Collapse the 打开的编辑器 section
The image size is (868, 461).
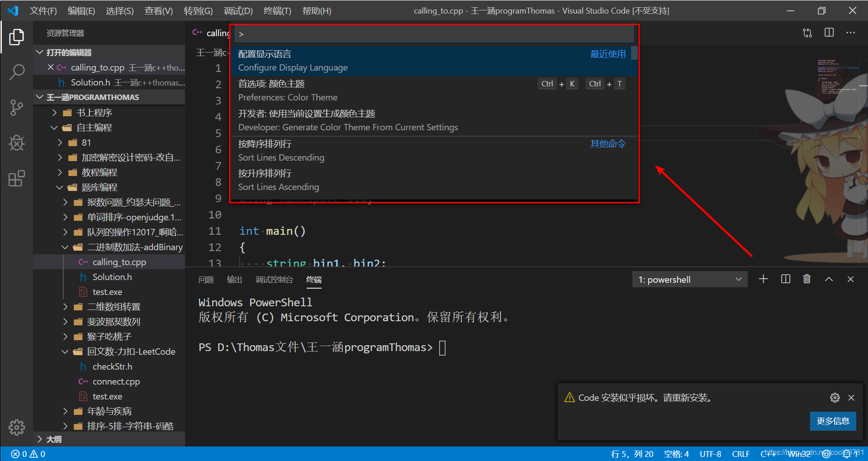(x=109, y=52)
